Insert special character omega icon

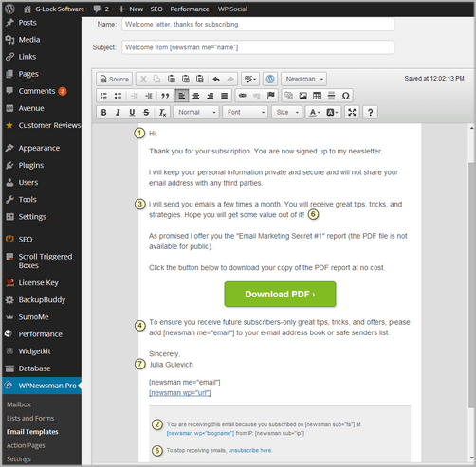click(x=345, y=96)
